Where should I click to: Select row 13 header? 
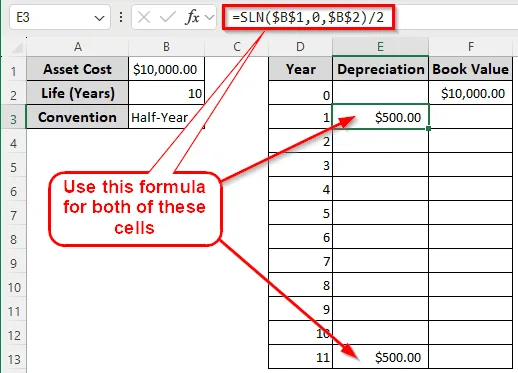(x=13, y=357)
